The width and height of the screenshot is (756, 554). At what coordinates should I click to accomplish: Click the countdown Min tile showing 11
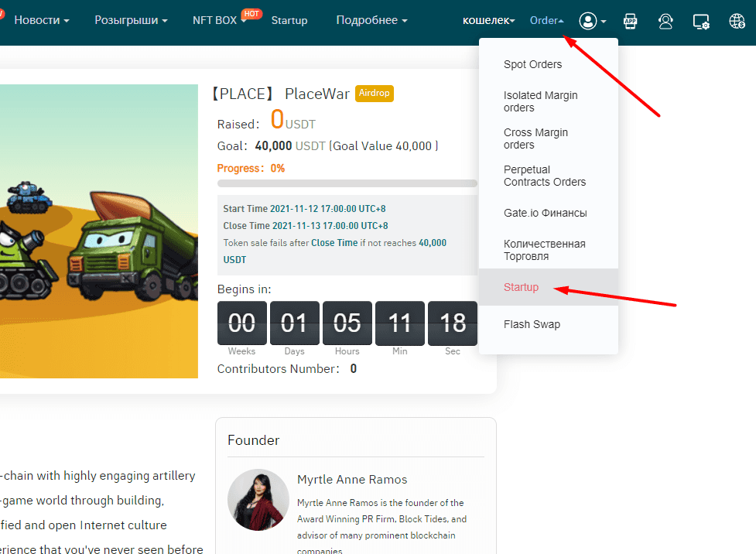coord(400,323)
